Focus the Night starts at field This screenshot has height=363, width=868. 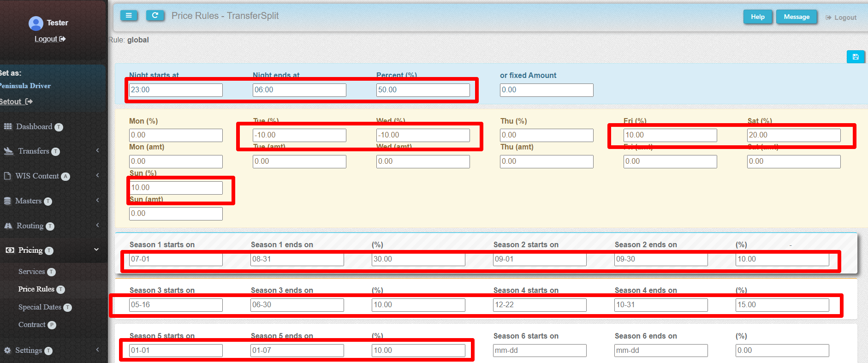pyautogui.click(x=176, y=90)
